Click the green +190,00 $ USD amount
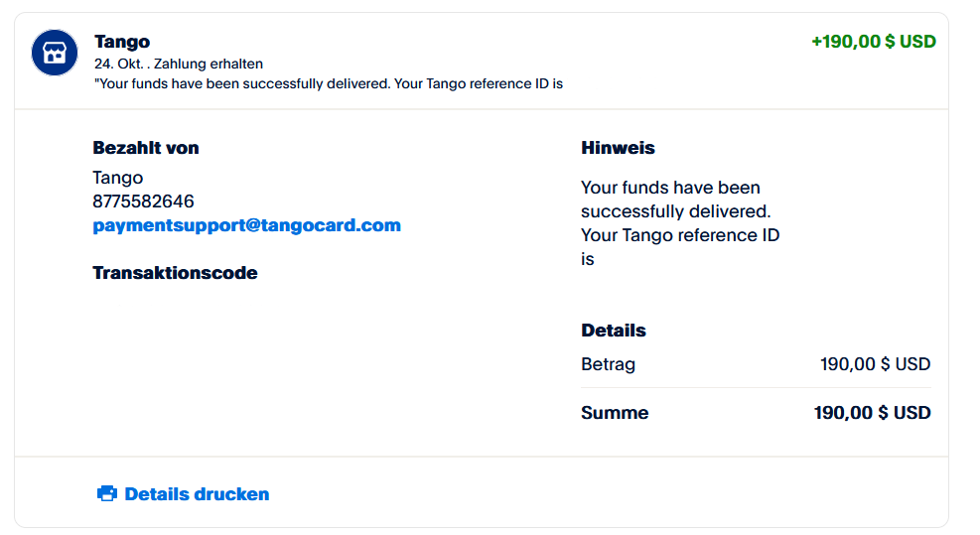 (x=873, y=42)
